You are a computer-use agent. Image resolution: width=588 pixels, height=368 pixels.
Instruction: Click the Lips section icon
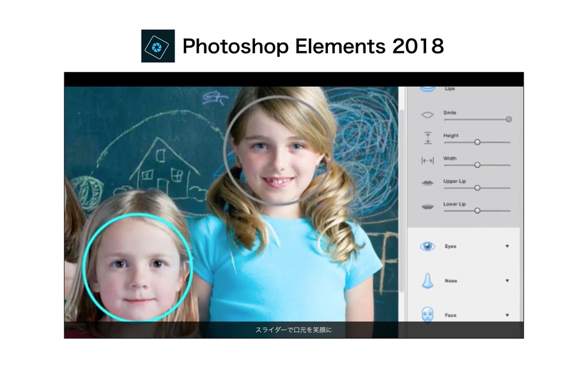(x=427, y=89)
